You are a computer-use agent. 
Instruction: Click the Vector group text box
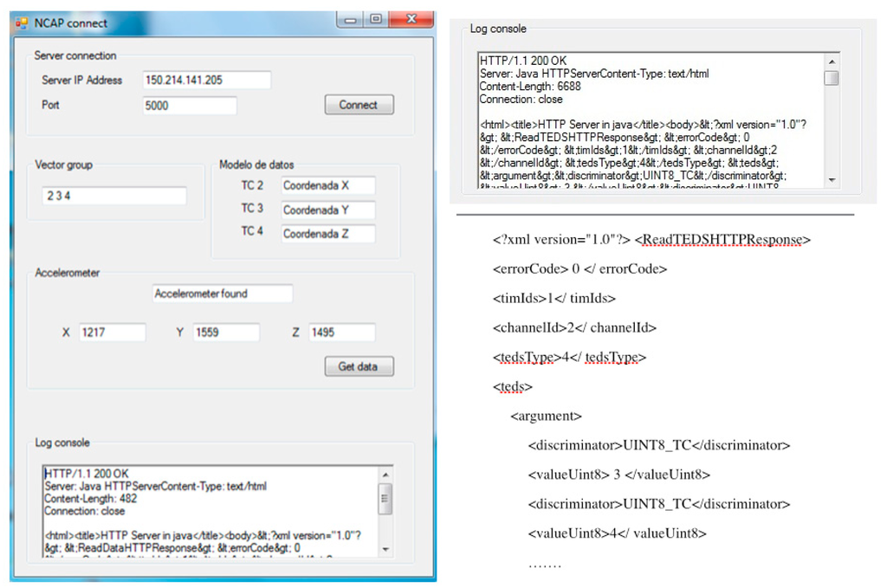click(113, 197)
